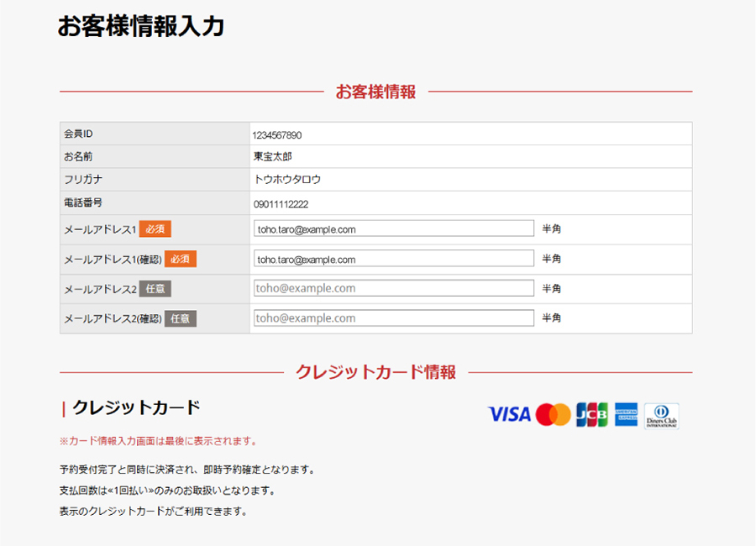The height and width of the screenshot is (546, 756).
Task: Click the フリガナ value トウホウタロウ
Action: coord(287,180)
